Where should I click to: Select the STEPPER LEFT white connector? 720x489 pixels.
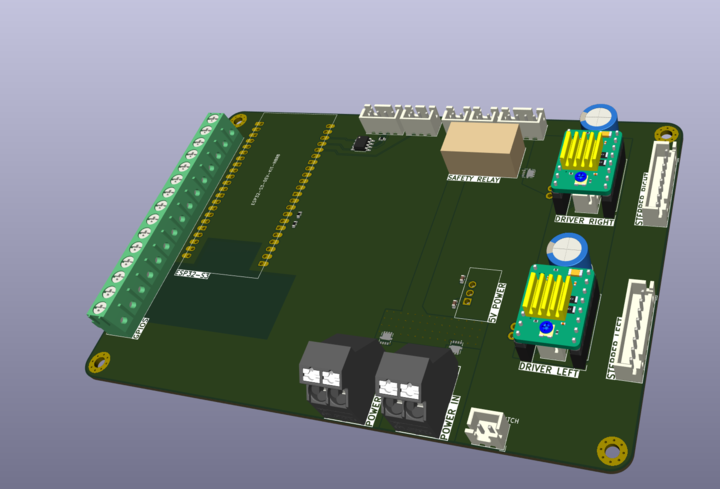click(632, 328)
